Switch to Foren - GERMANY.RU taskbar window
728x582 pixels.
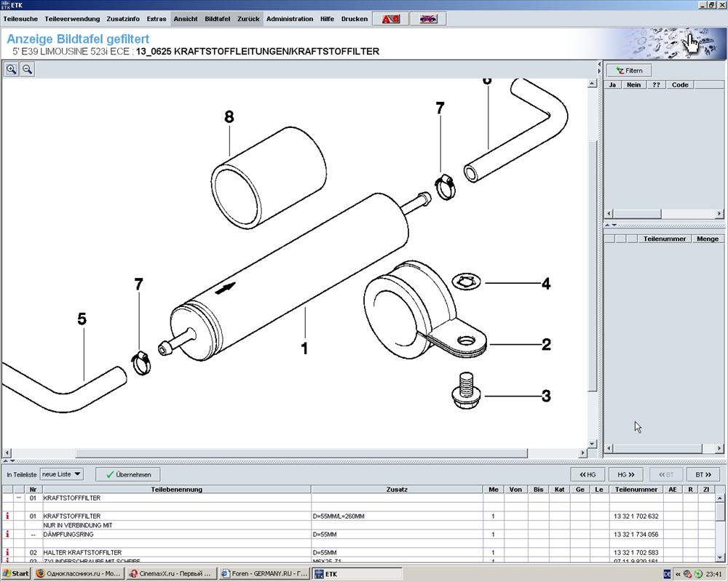click(264, 574)
